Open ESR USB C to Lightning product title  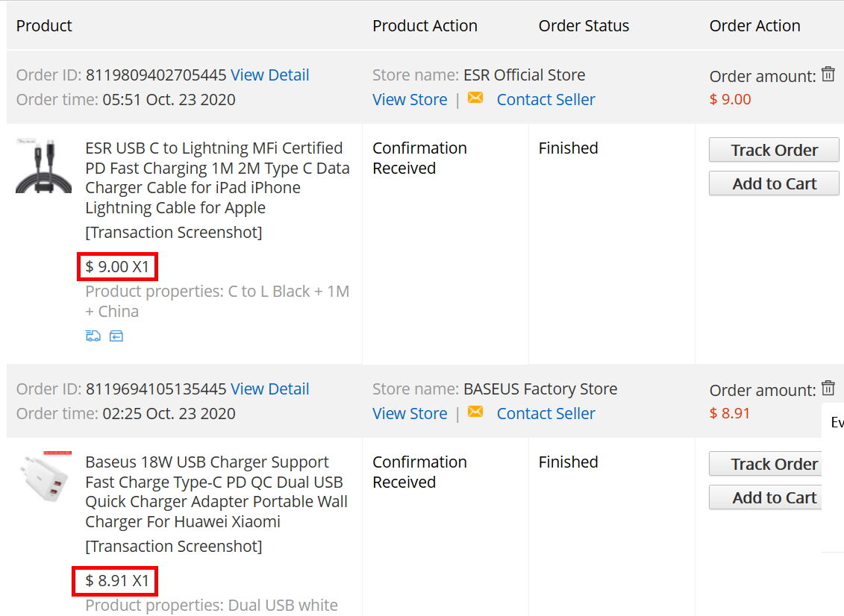217,177
